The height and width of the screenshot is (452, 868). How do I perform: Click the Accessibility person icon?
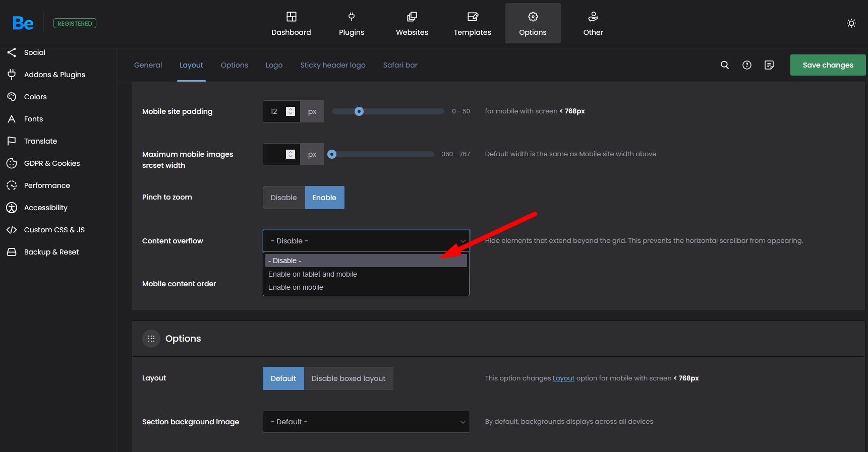tap(12, 208)
